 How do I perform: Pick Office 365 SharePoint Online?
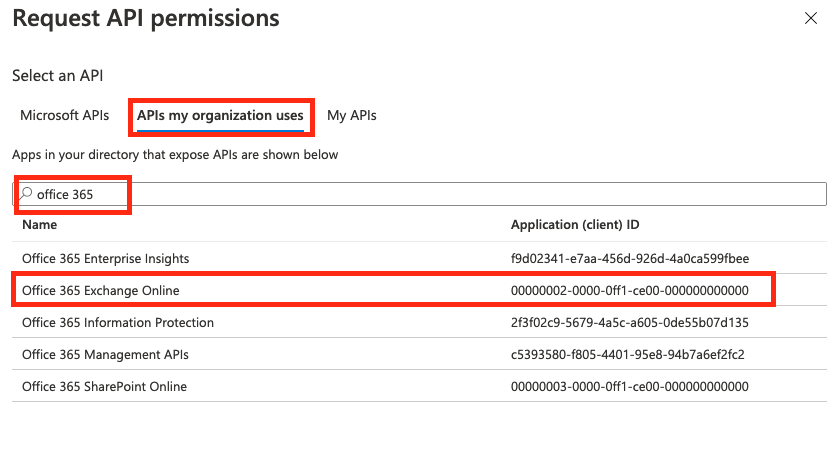point(104,386)
